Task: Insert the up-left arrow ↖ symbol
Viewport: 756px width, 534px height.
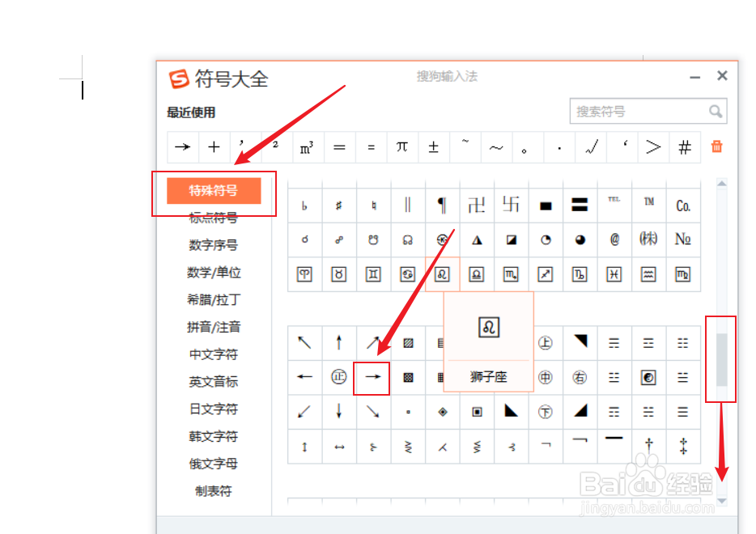Action: coord(304,343)
